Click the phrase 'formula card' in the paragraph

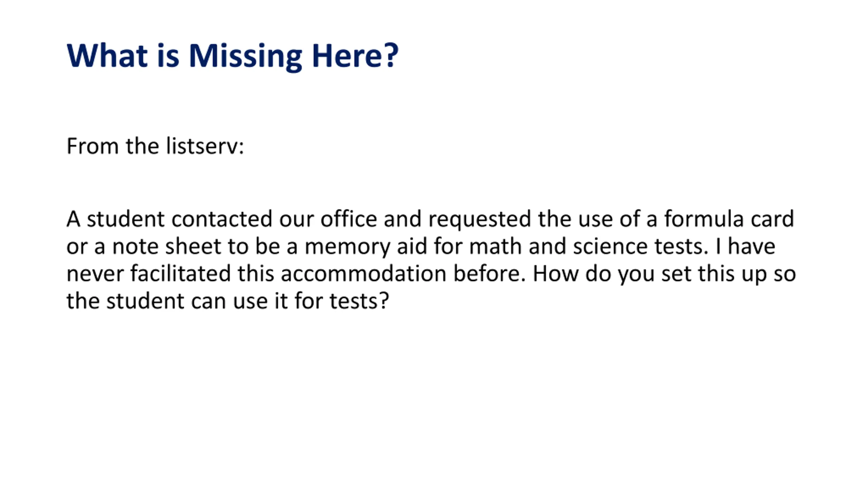coord(729,219)
